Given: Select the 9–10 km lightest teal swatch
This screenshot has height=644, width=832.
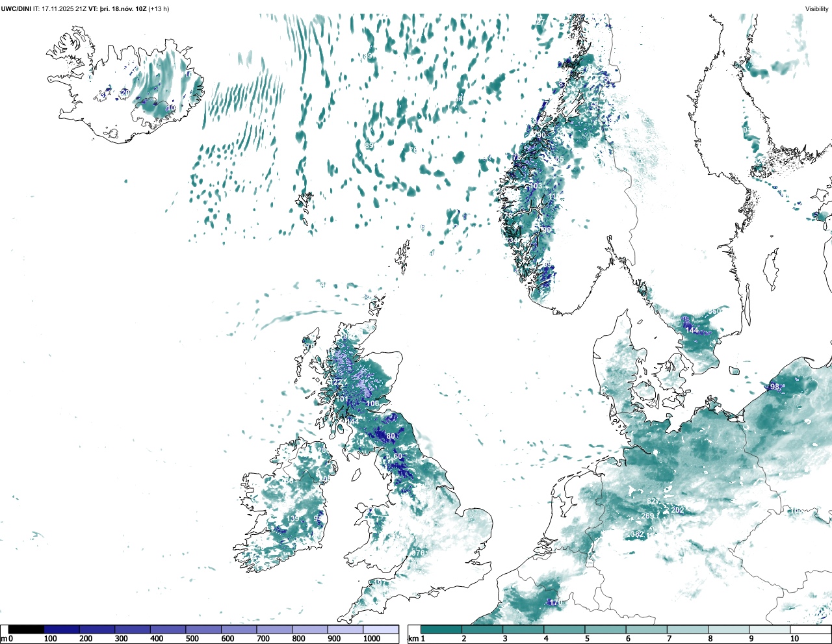Looking at the screenshot, I should [x=770, y=629].
